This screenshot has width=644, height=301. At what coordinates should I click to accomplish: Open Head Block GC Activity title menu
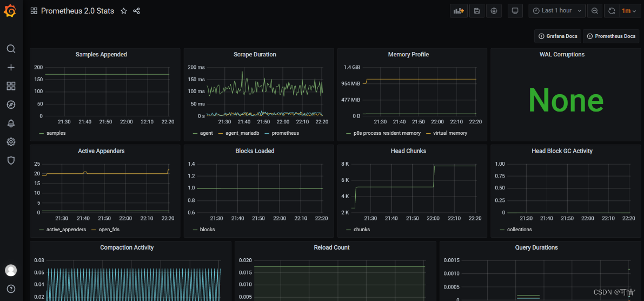click(562, 151)
